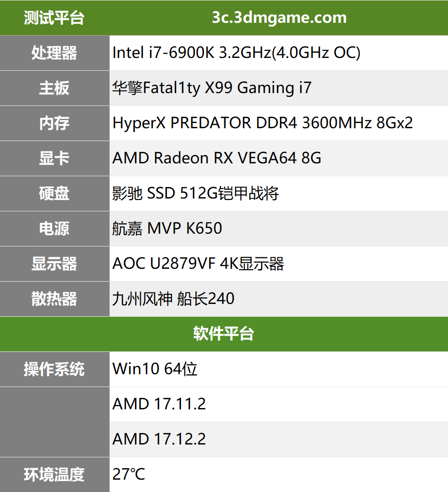
Task: Click the 处理器 row label
Action: click(x=55, y=53)
